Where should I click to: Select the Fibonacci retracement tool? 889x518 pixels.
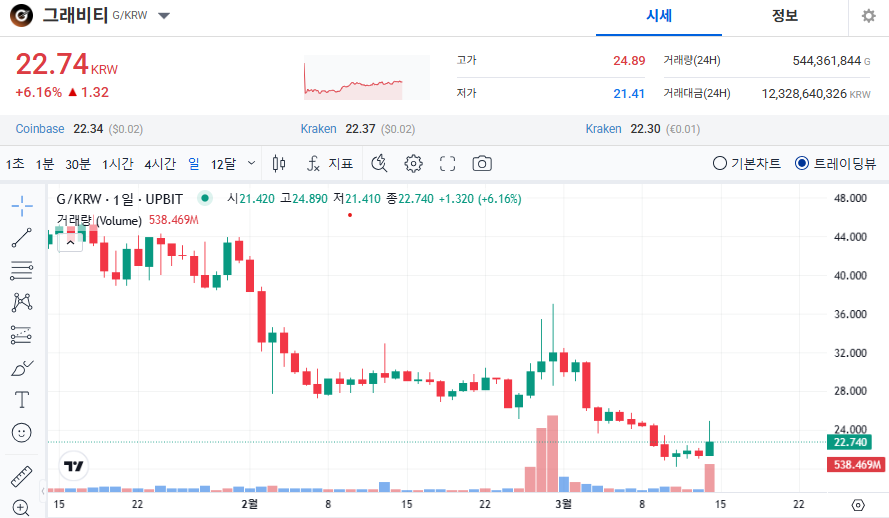click(x=22, y=271)
